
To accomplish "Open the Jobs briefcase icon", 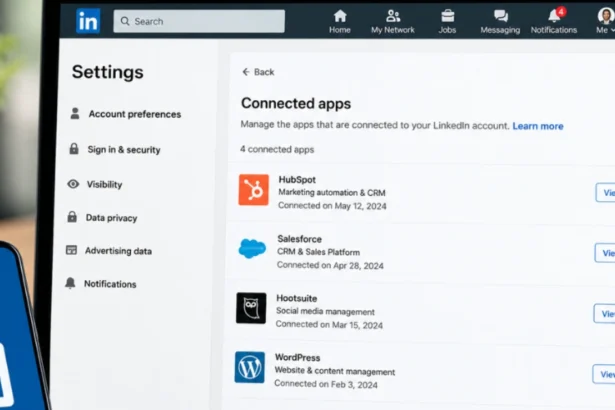I will point(447,16).
